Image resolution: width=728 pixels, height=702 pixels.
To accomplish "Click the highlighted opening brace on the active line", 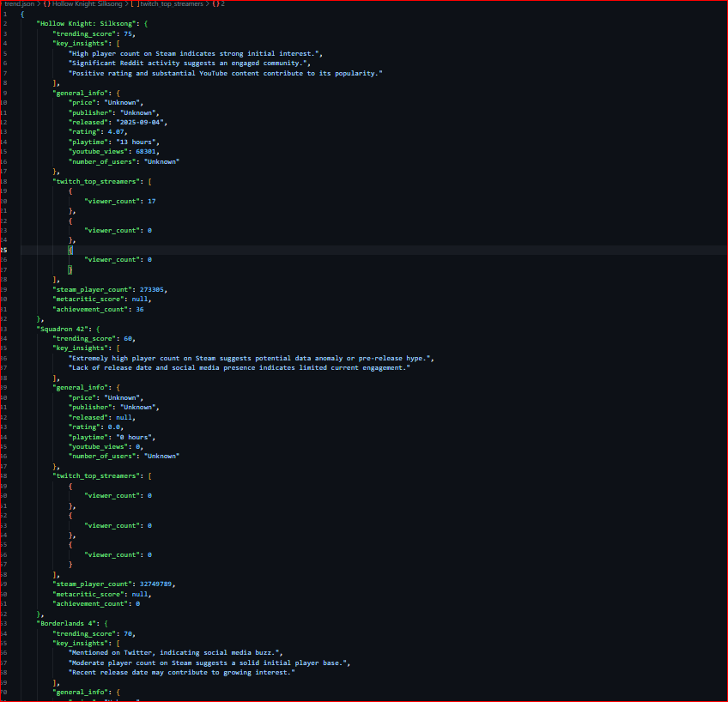I will (70, 250).
